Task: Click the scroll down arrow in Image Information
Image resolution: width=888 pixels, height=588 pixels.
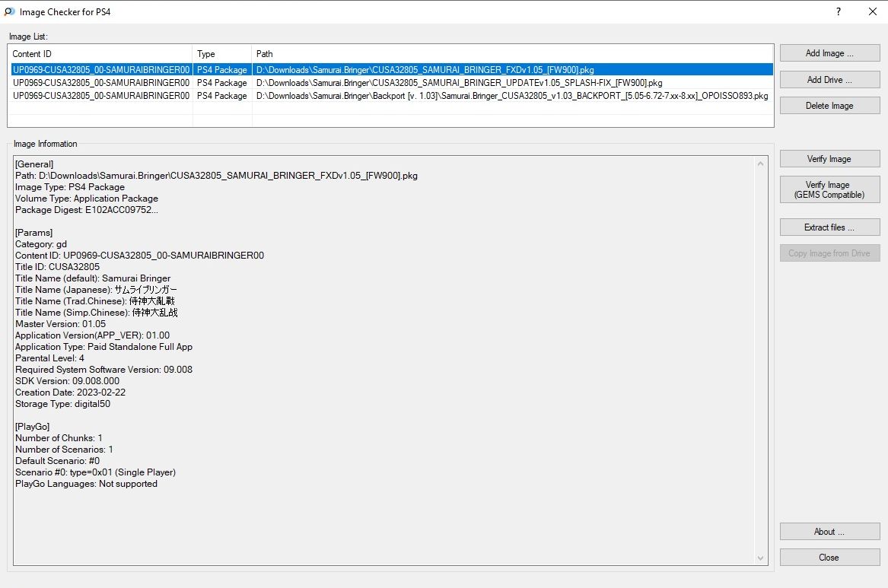Action: click(761, 558)
